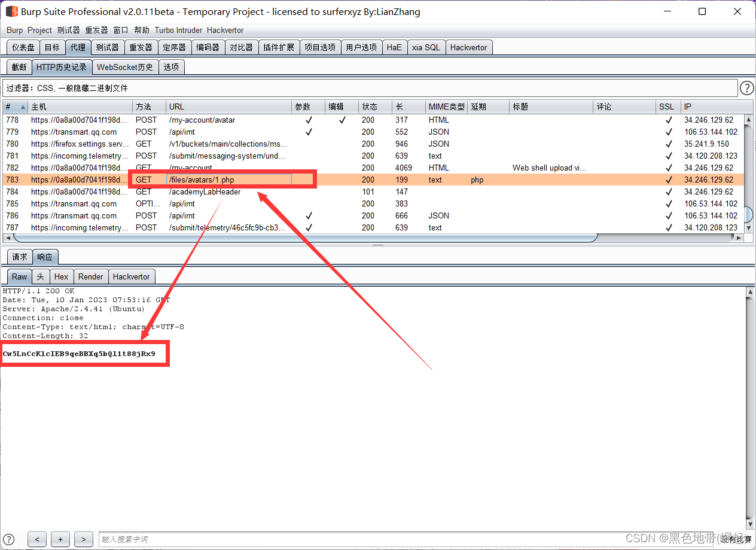
Task: Switch to the 对比器 tab
Action: click(x=242, y=47)
